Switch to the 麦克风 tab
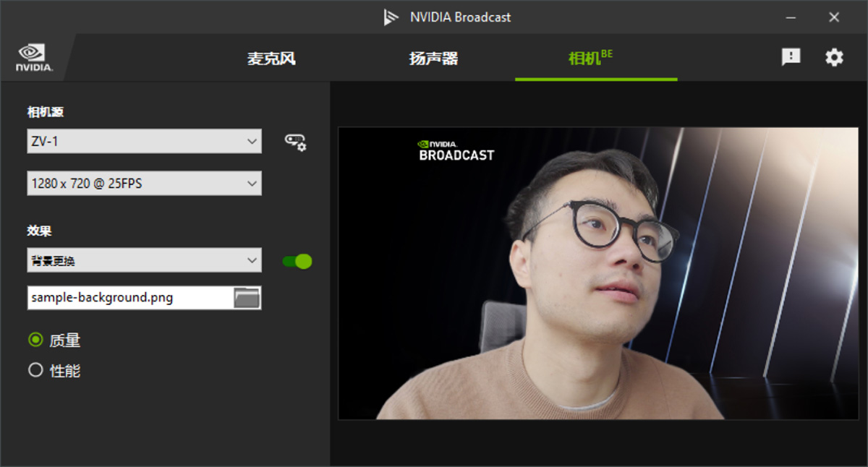 (271, 59)
